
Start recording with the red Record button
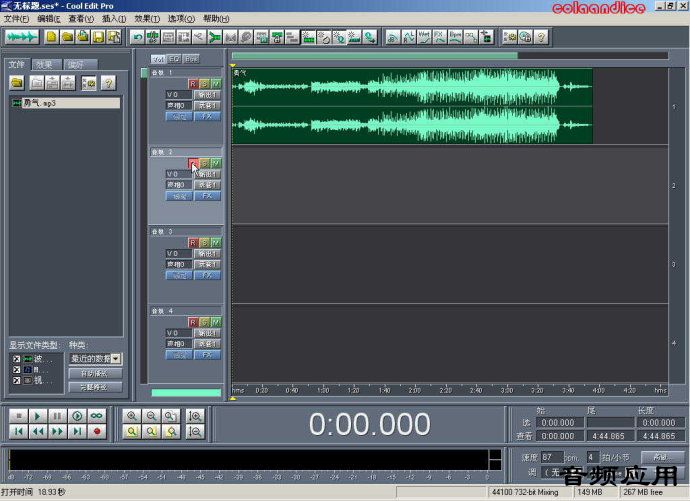(97, 432)
